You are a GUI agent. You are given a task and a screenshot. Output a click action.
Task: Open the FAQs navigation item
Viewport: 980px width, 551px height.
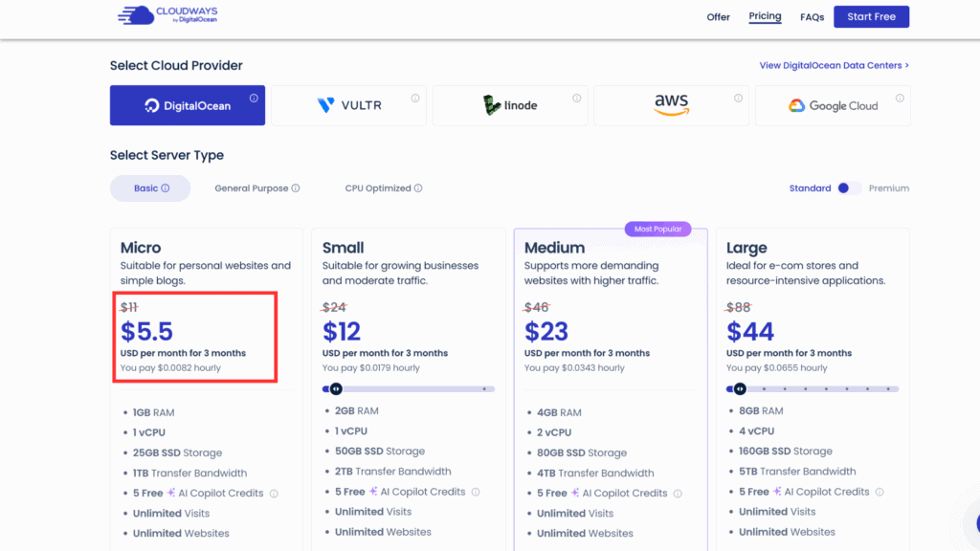(812, 17)
